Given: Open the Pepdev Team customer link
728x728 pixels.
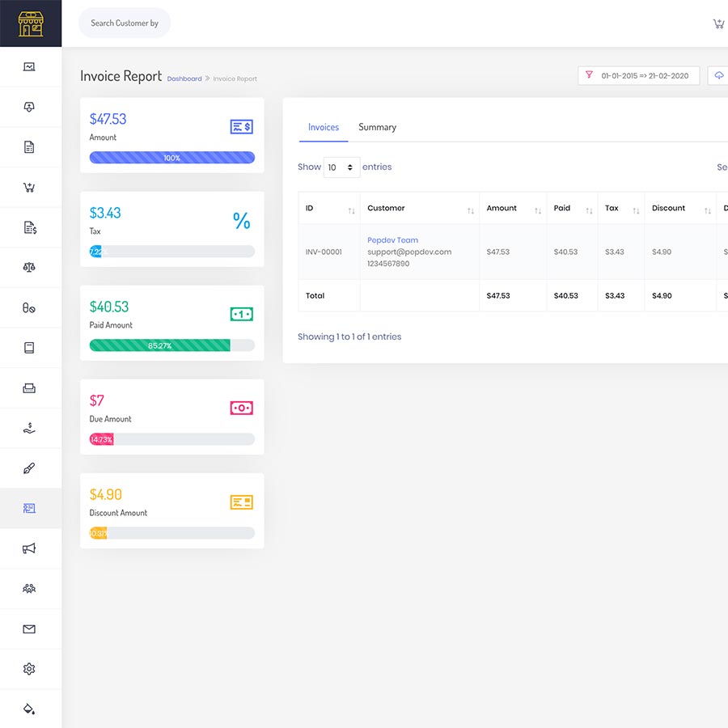Looking at the screenshot, I should click(x=392, y=240).
